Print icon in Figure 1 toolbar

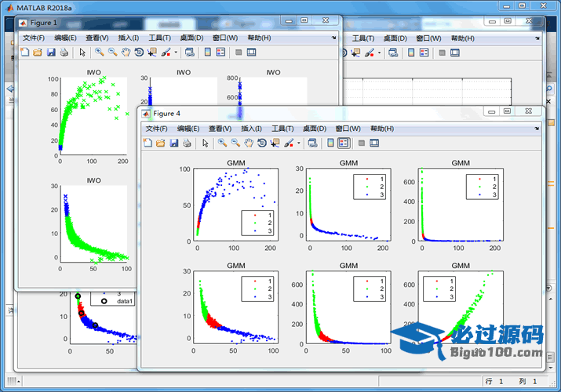(64, 53)
